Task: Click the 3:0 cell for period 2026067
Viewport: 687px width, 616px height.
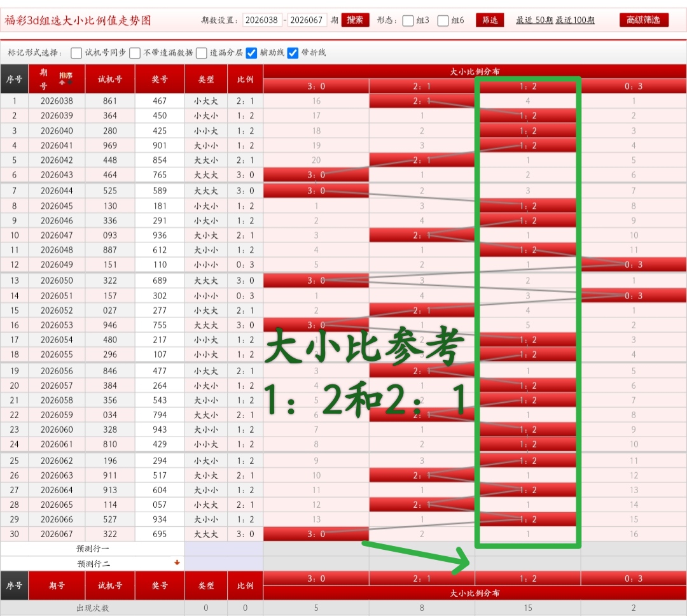Action: [316, 534]
